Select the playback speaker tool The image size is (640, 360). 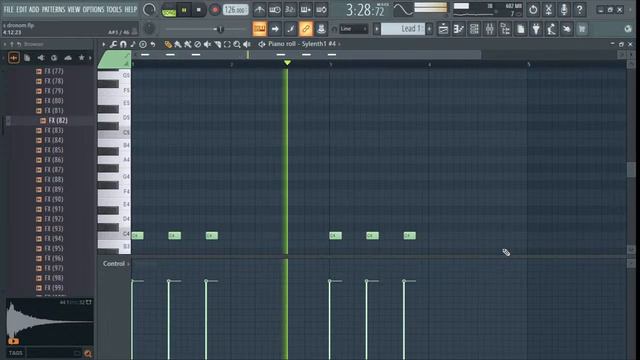247,44
